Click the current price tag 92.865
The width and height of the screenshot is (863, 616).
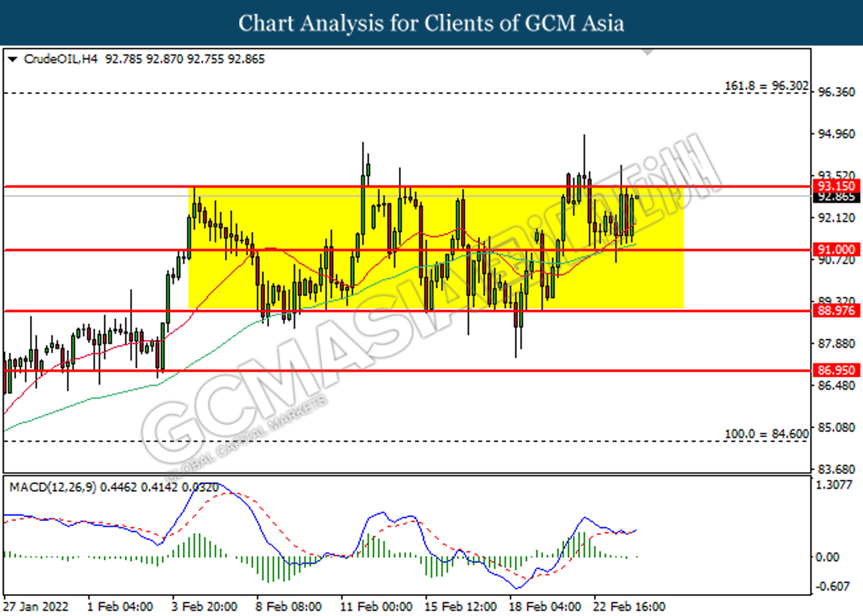(x=837, y=197)
